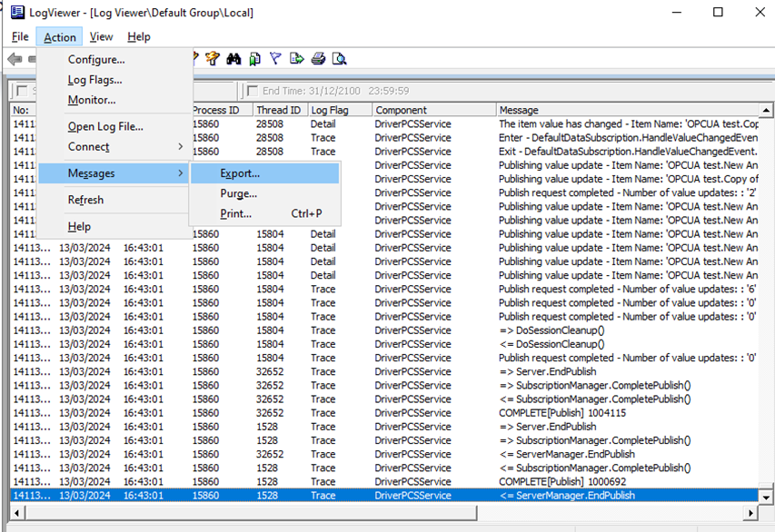Click the export document arrow icon
775x532 pixels.
[296, 59]
